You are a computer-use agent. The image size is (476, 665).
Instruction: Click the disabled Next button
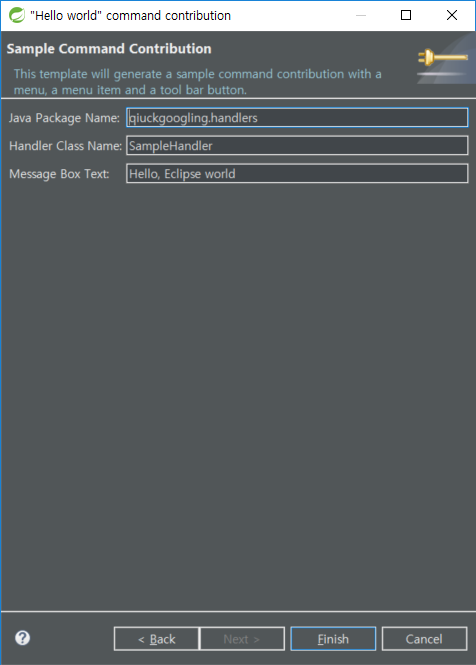(242, 639)
